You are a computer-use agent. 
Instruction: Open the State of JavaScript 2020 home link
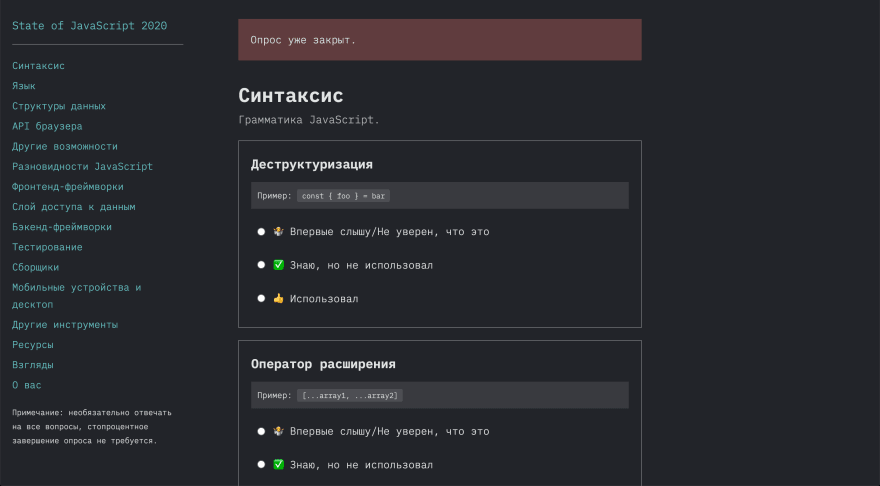pyautogui.click(x=90, y=26)
